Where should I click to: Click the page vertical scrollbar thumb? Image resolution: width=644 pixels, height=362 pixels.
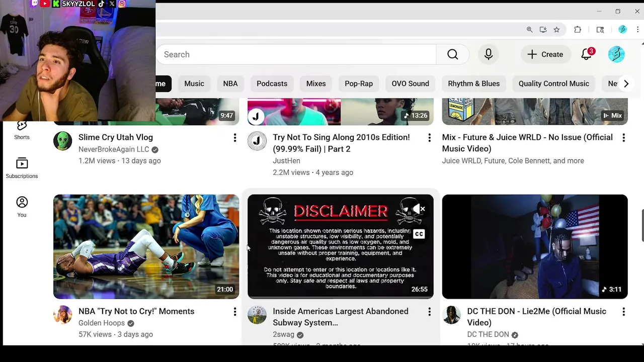point(642,226)
